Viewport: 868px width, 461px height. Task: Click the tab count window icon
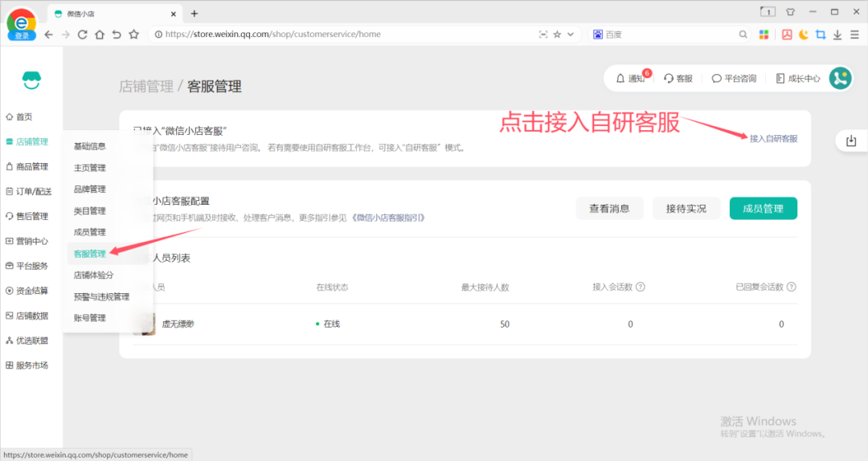tap(768, 11)
